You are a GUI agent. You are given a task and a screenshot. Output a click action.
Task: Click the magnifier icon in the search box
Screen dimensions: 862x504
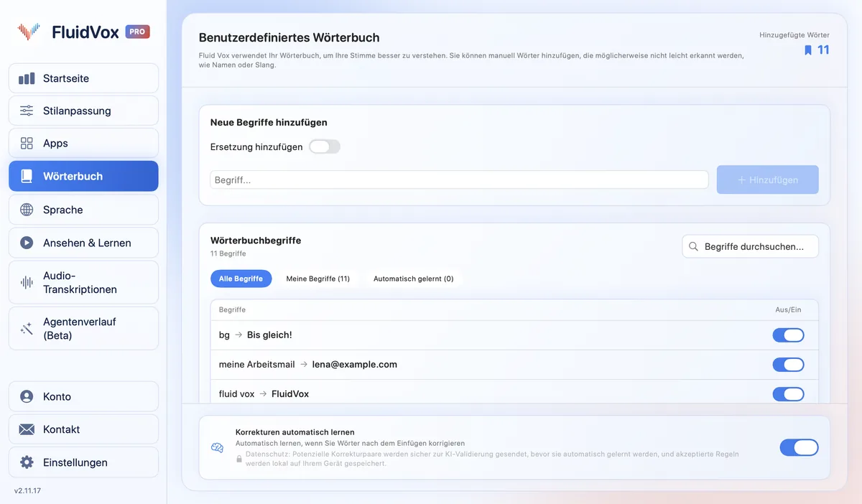[693, 246]
